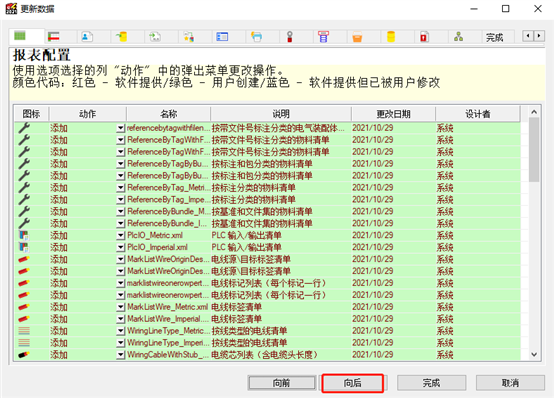Open the printer icon tab

(256, 36)
